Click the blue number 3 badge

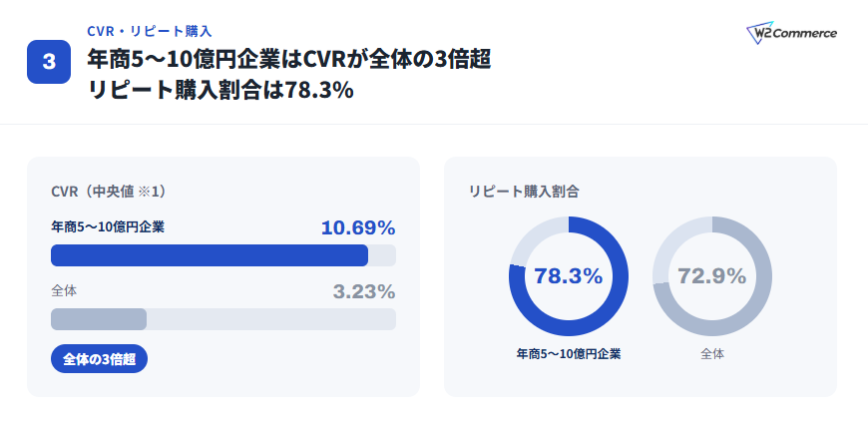[x=49, y=62]
